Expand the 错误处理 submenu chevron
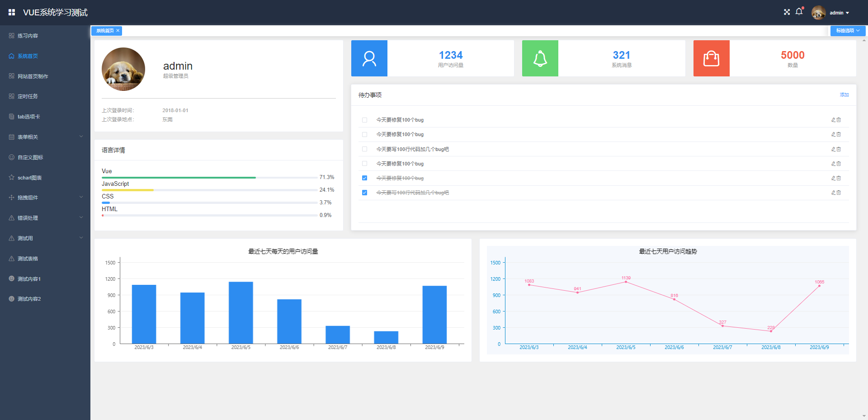 (x=81, y=217)
